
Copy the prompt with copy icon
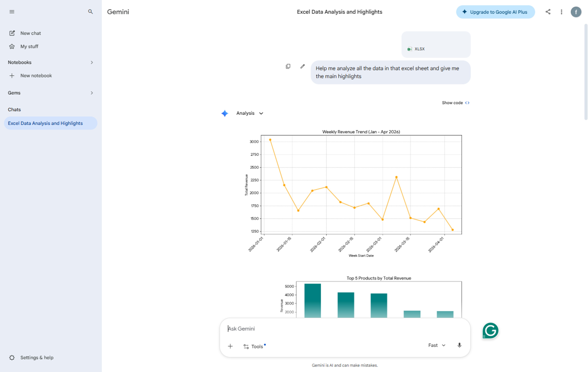288,66
